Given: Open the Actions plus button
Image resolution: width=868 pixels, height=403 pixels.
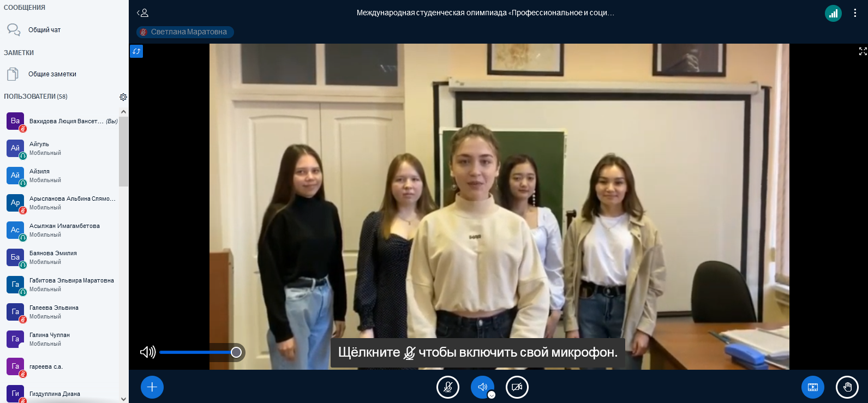Looking at the screenshot, I should [152, 387].
